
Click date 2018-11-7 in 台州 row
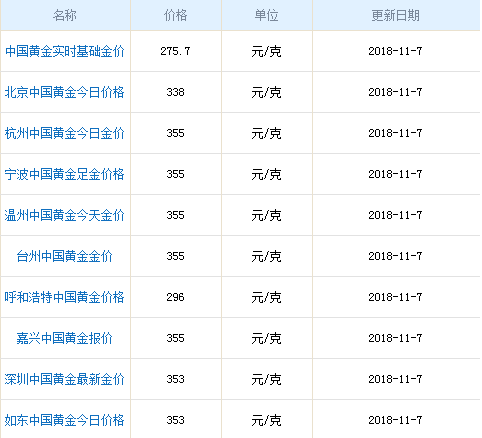395,256
